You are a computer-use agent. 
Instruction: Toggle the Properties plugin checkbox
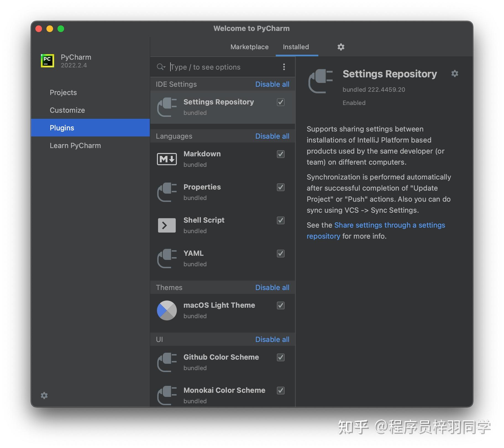point(281,187)
